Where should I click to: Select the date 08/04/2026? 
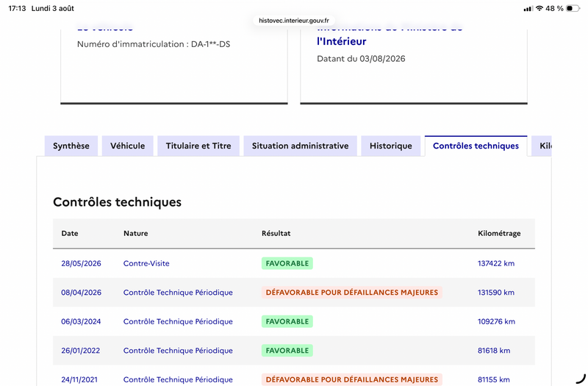coord(81,292)
